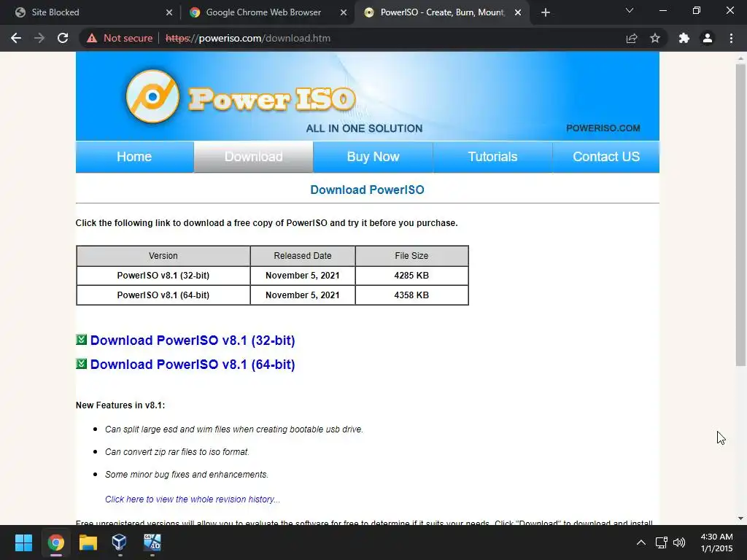Screen dimensions: 747x560
Task: Click the vertical page scrollbar thumb
Action: click(740, 214)
